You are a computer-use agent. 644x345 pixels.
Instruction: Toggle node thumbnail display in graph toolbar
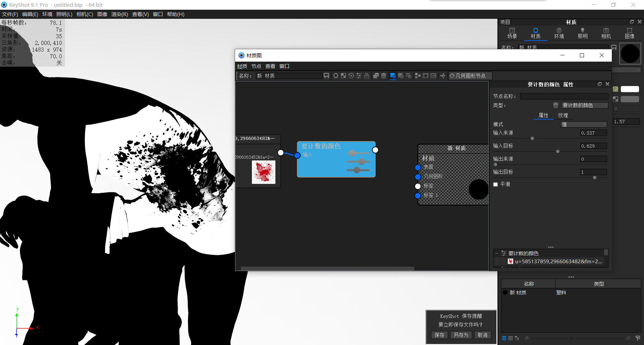tap(401, 76)
